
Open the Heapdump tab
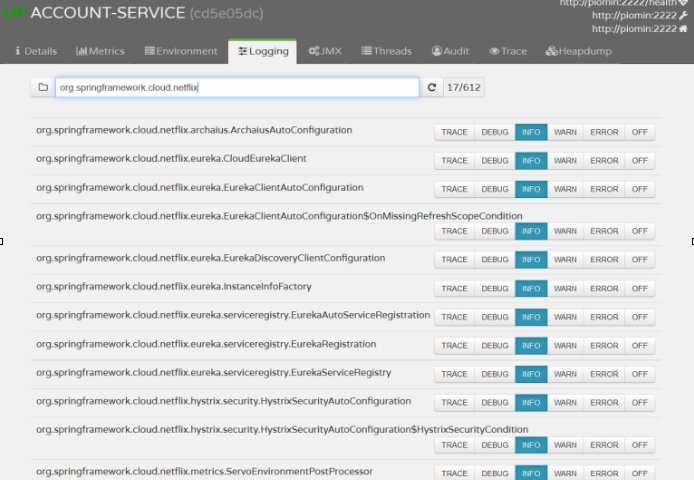pyautogui.click(x=578, y=51)
